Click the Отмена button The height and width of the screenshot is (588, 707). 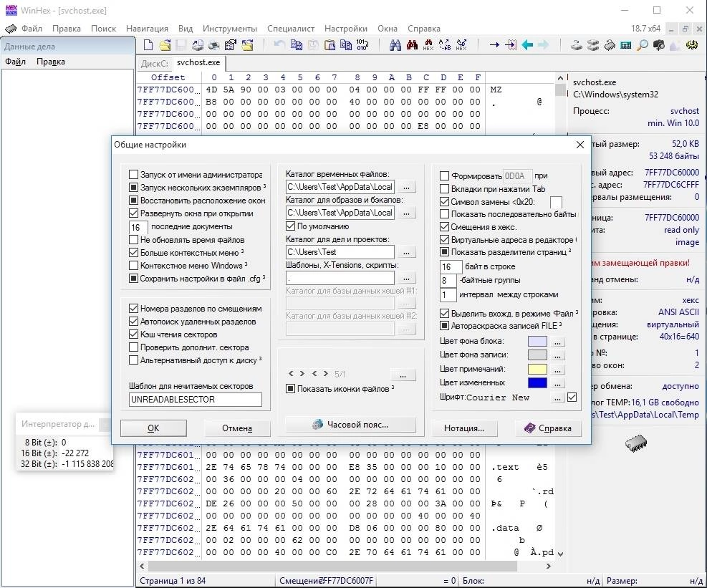click(237, 428)
